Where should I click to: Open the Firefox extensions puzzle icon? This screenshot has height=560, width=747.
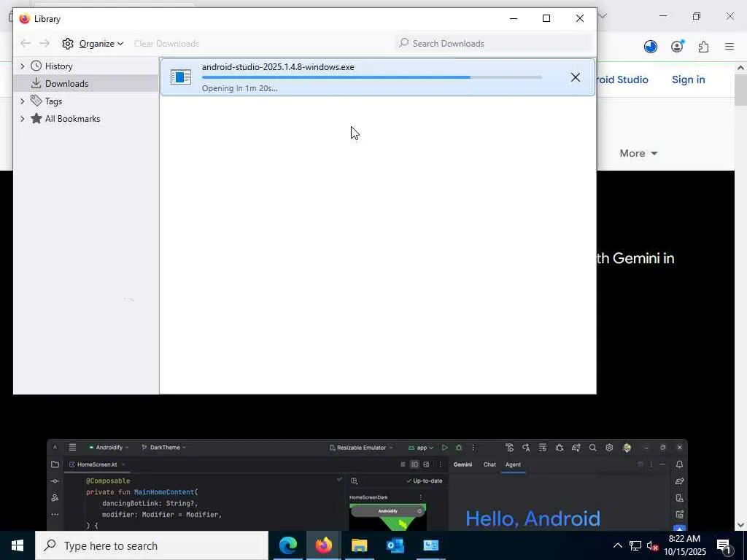(703, 46)
